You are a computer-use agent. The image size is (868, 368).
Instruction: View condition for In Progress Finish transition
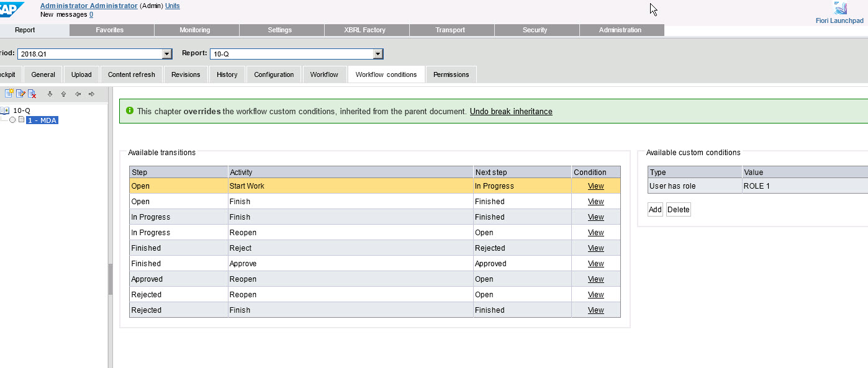[596, 217]
